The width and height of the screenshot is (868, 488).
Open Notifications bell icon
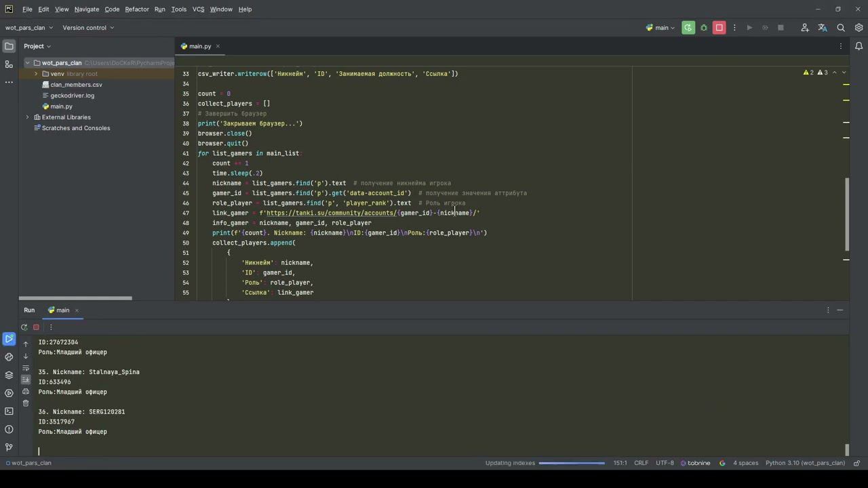click(859, 46)
